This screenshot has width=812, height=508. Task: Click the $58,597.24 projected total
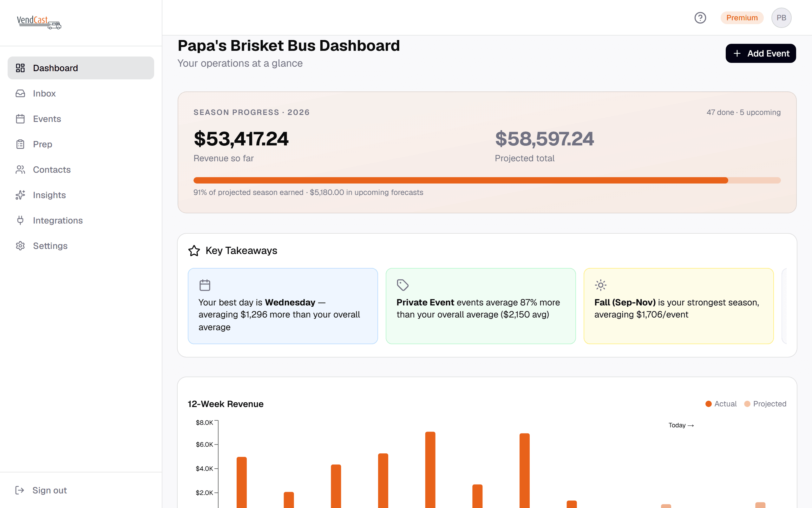[x=544, y=139]
